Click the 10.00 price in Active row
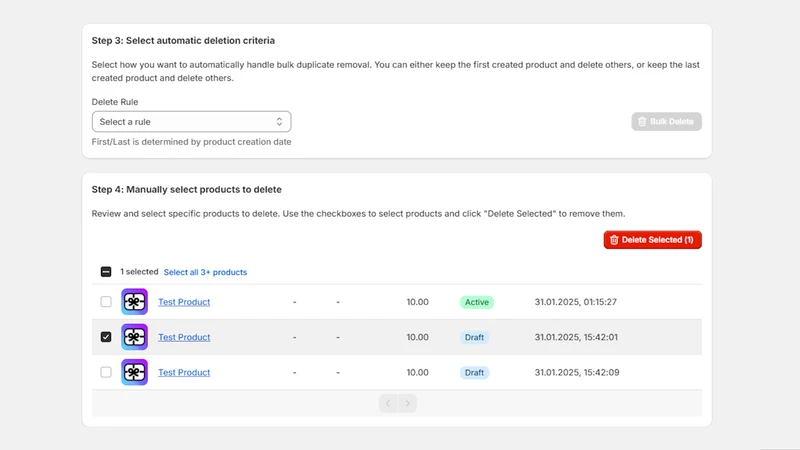 coord(417,302)
